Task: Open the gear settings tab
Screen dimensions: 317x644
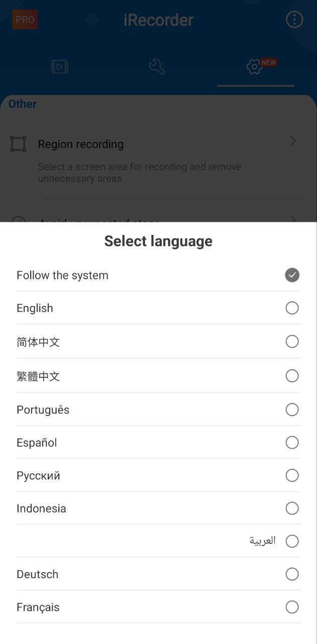Action: tap(255, 66)
